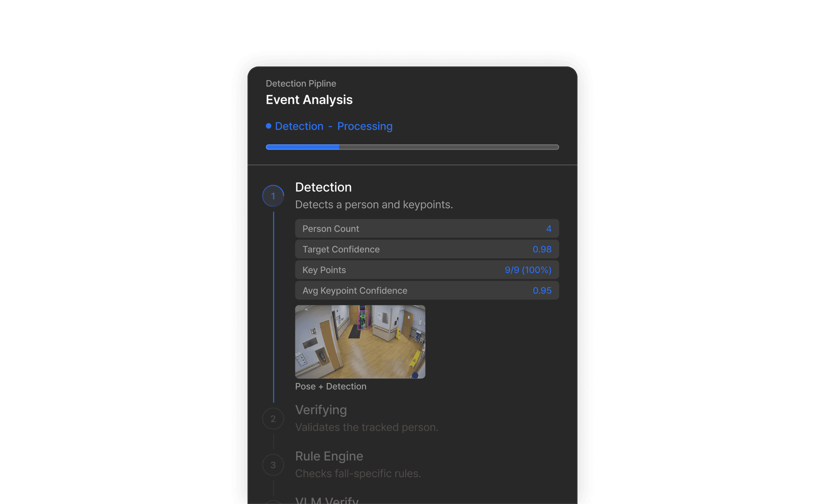Click the Detection Pipline subtitle
The height and width of the screenshot is (504, 825).
[x=301, y=83]
